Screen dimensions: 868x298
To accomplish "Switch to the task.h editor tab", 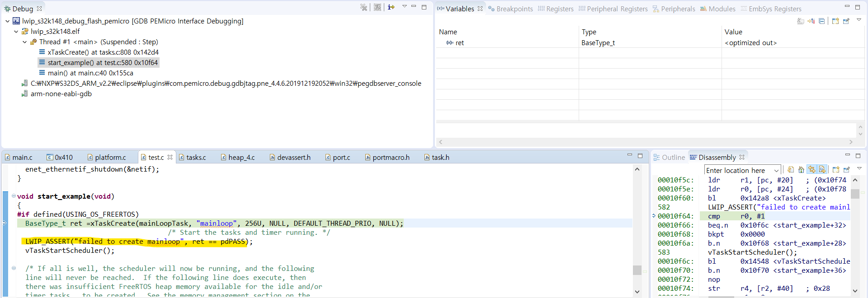I will (437, 158).
